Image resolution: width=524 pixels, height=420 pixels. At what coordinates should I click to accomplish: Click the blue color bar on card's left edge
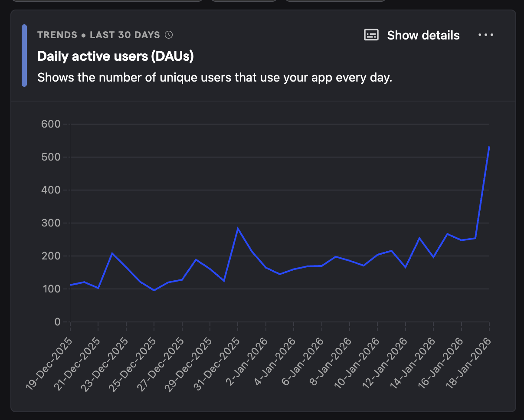pyautogui.click(x=24, y=56)
